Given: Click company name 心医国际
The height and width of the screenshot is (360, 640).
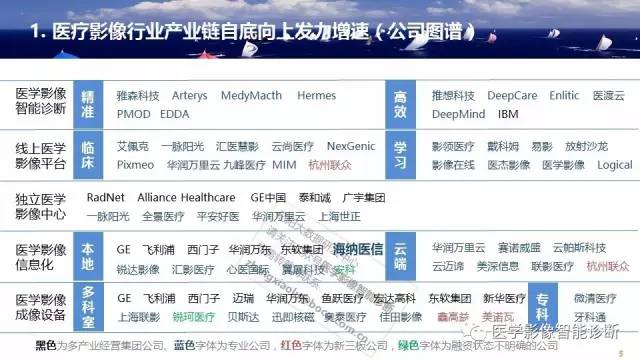Looking at the screenshot, I should pyautogui.click(x=248, y=269).
